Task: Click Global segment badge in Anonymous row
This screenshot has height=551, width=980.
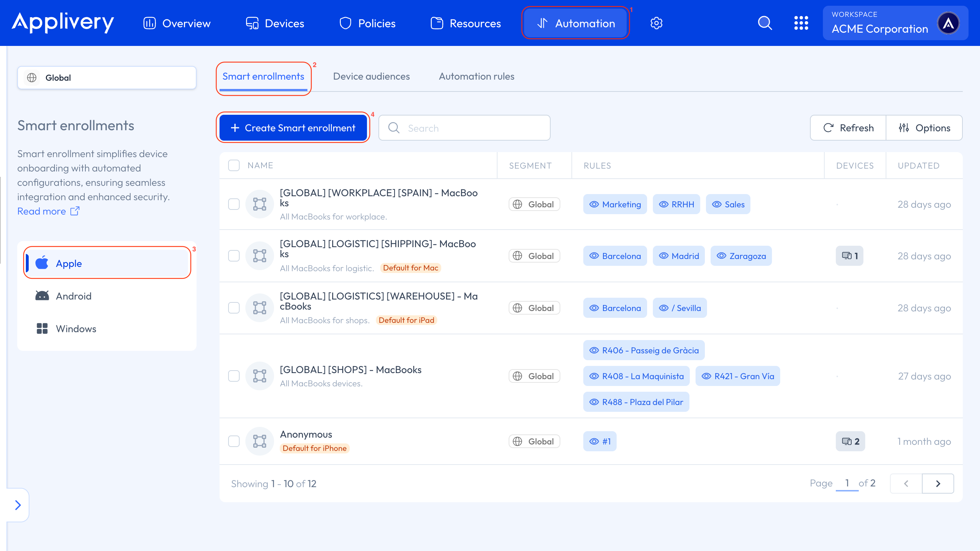Action: (534, 441)
